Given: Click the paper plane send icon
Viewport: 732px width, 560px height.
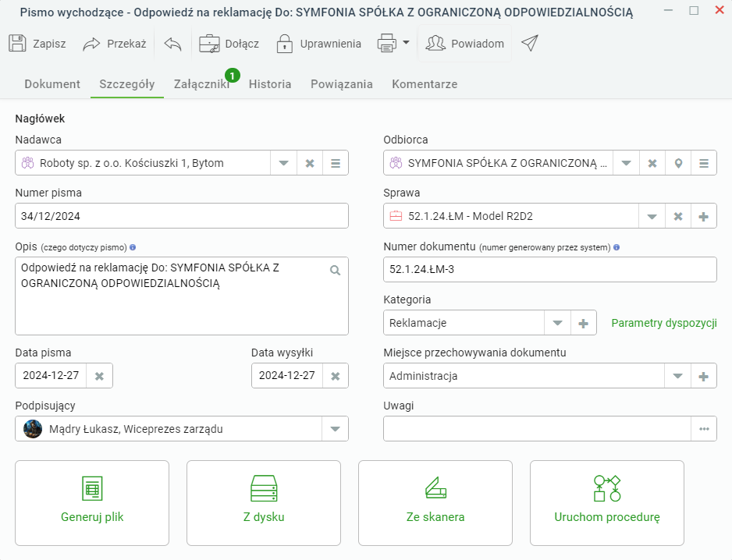Looking at the screenshot, I should point(530,44).
